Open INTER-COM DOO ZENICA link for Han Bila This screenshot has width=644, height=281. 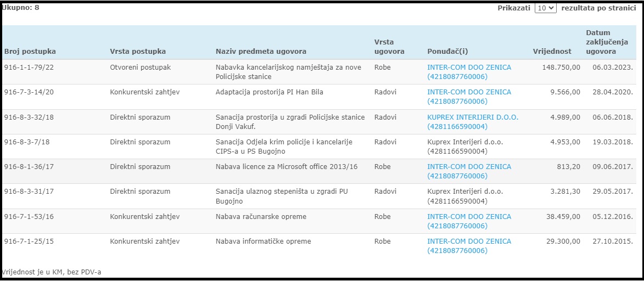click(x=469, y=97)
